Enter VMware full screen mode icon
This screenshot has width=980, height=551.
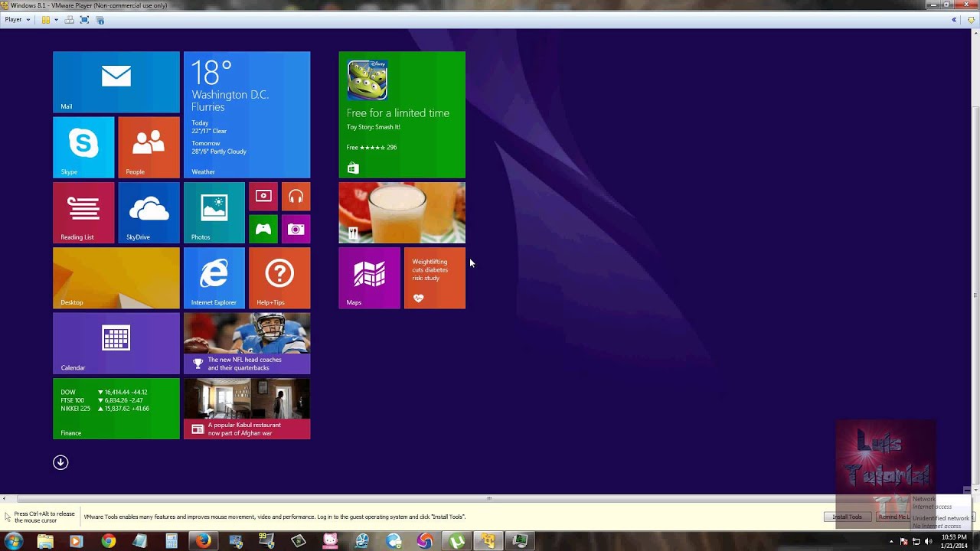[85, 20]
